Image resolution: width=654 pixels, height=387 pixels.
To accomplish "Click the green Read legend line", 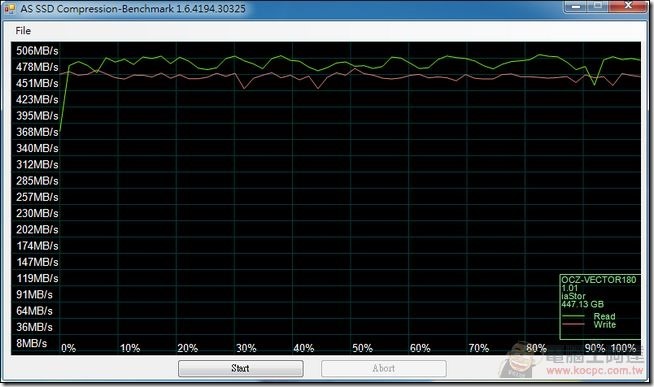I will [x=574, y=317].
